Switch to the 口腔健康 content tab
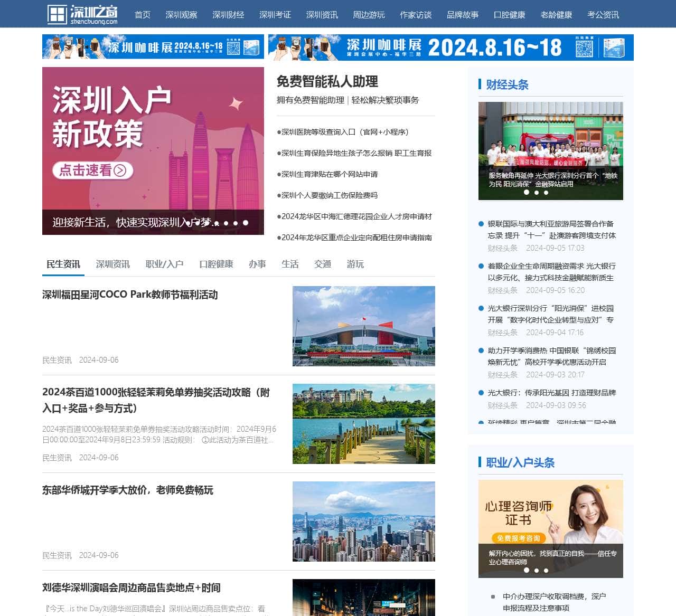The height and width of the screenshot is (616, 676). pos(217,264)
